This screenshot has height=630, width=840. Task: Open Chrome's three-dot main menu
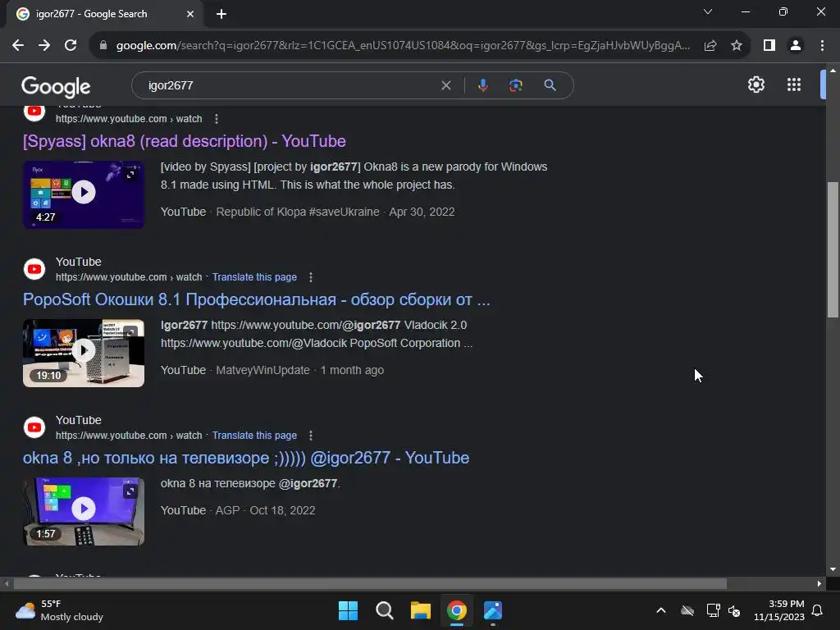822,46
